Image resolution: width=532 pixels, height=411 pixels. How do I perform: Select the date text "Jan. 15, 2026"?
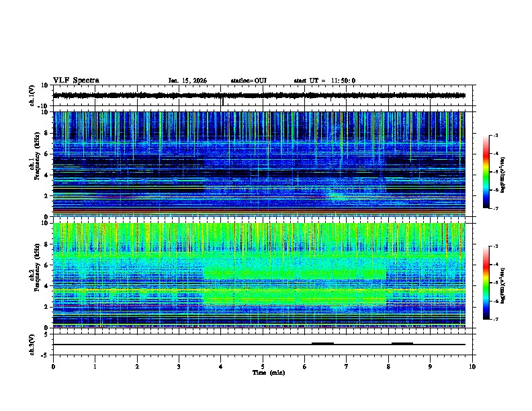[187, 81]
